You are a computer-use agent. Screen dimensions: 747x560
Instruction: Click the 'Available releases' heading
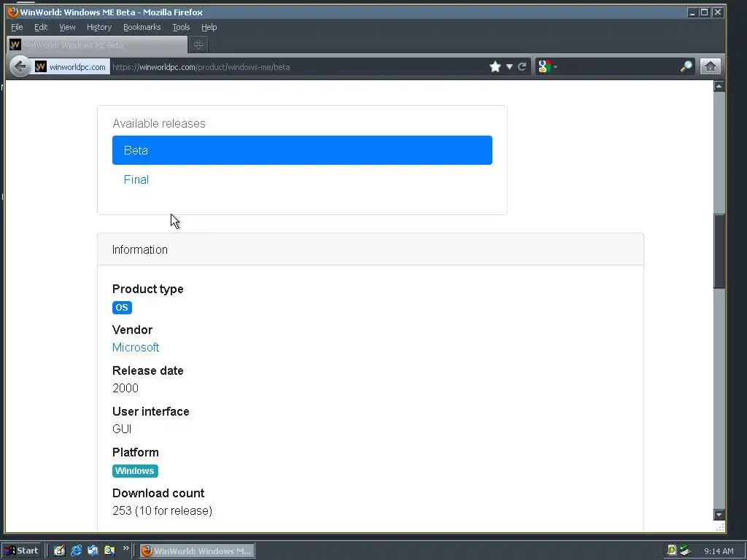coord(158,123)
